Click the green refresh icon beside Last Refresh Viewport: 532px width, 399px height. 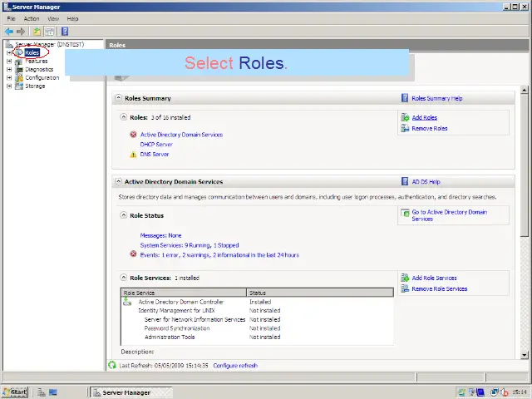pyautogui.click(x=112, y=365)
